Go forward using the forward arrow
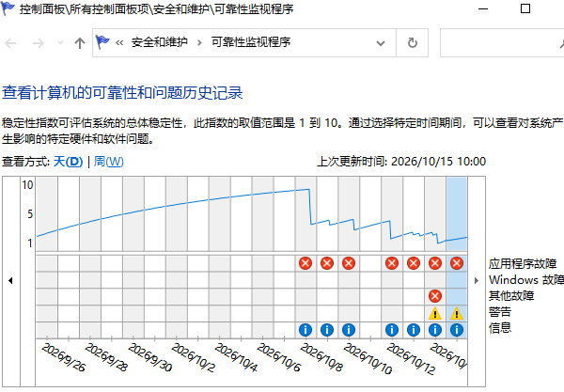564x392 pixels. (39, 43)
